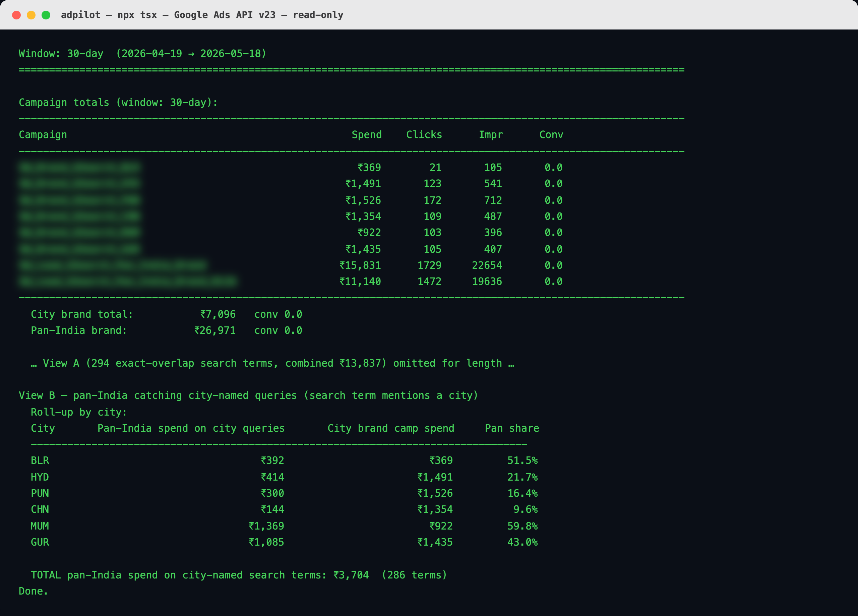This screenshot has width=858, height=616.
Task: Select the BLR city row label
Action: pyautogui.click(x=40, y=460)
